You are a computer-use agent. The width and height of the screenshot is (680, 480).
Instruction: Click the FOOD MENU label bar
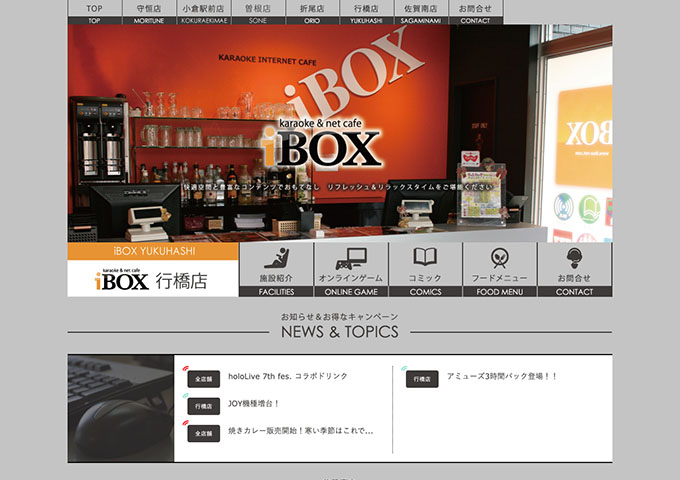[x=500, y=292]
